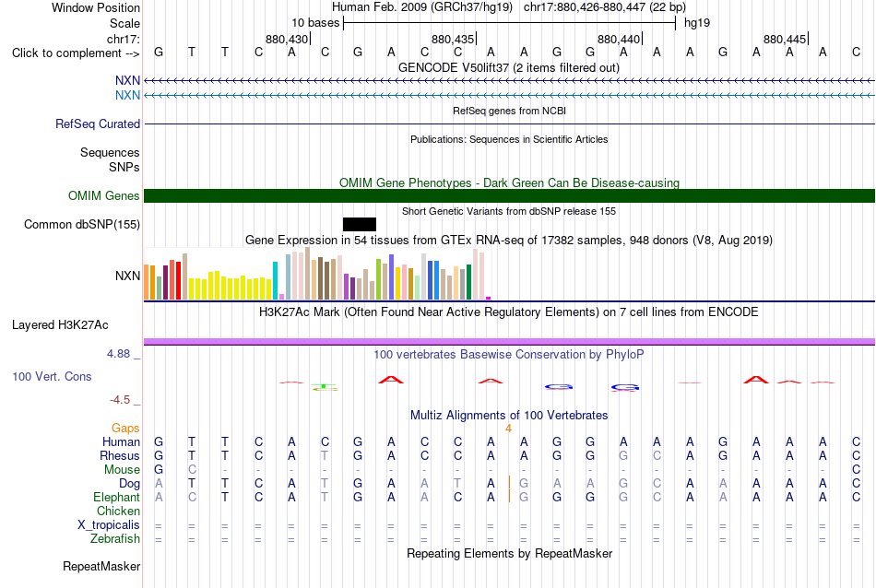
Task: Click the 100 Vert. Cons track label
Action: tap(52, 376)
